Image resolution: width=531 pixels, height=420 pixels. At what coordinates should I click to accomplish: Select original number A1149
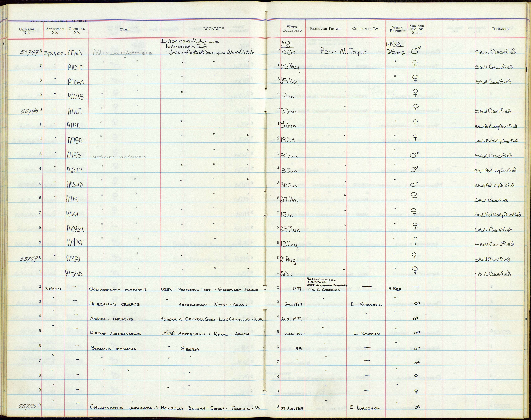coord(73,214)
